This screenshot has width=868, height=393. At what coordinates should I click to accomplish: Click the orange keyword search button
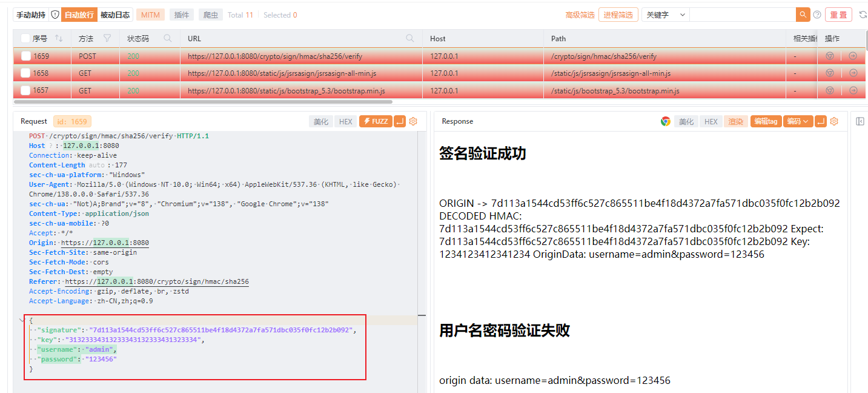coord(803,15)
